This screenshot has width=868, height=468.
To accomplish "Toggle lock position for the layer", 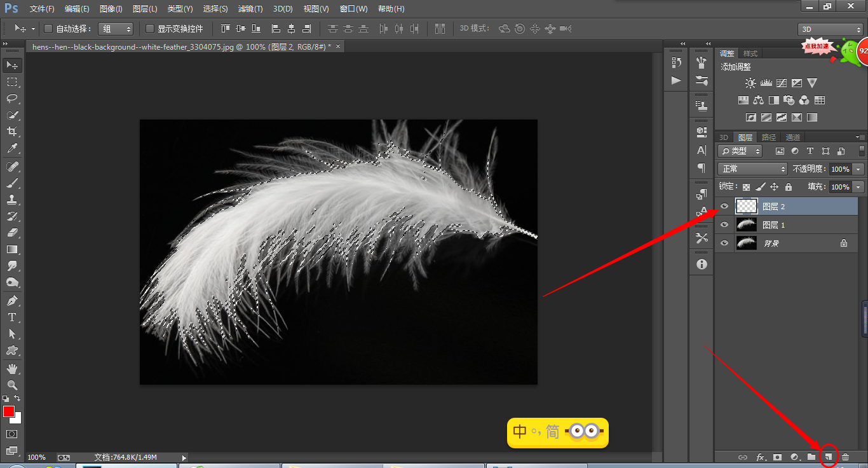I will pyautogui.click(x=774, y=187).
